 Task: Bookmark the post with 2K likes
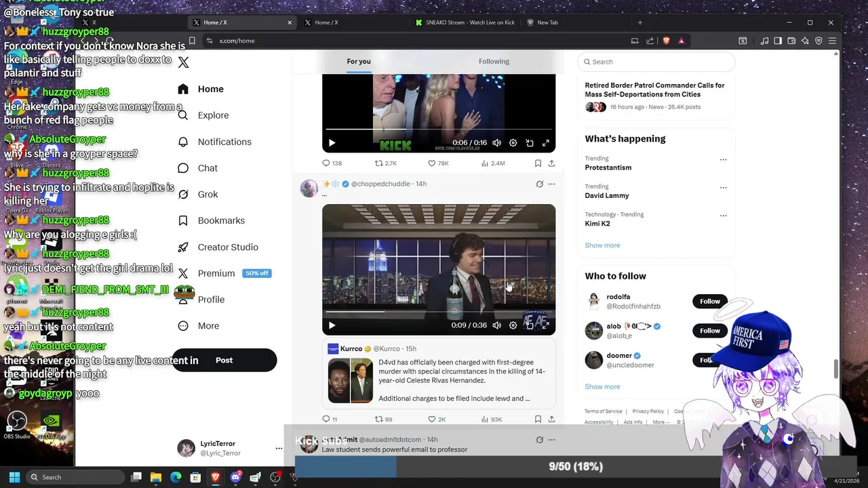pyautogui.click(x=538, y=420)
